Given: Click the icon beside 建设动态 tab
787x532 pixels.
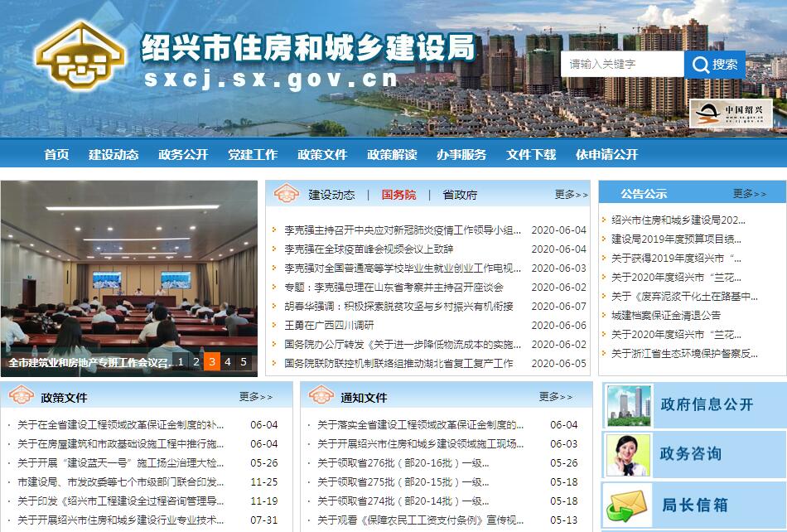Looking at the screenshot, I should [287, 195].
